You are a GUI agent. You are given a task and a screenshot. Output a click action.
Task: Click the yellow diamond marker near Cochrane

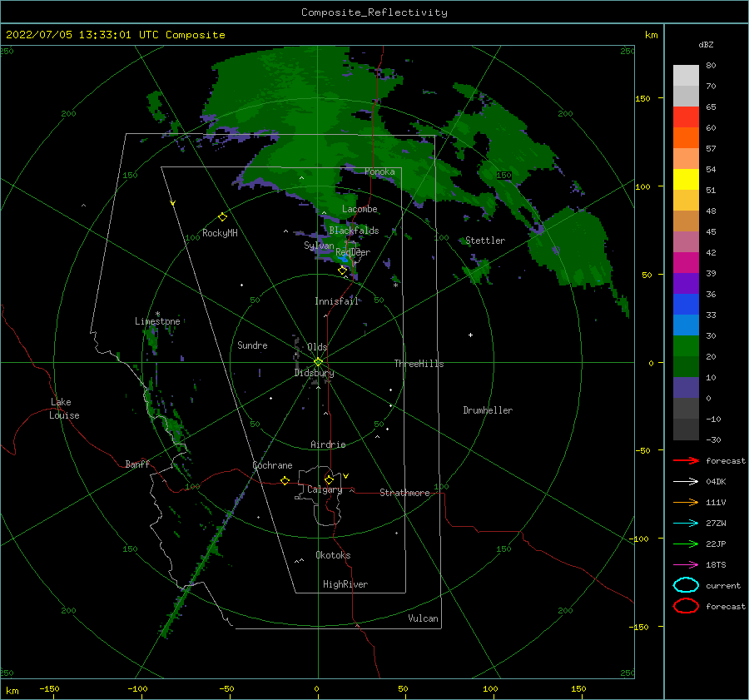point(285,480)
